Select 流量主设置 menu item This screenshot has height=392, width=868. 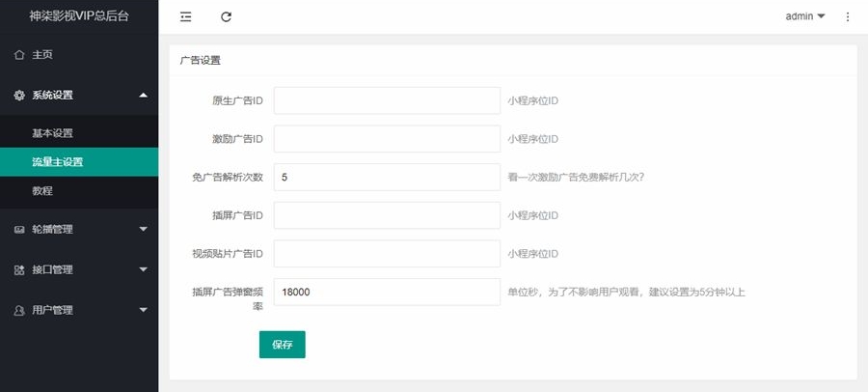(x=58, y=162)
